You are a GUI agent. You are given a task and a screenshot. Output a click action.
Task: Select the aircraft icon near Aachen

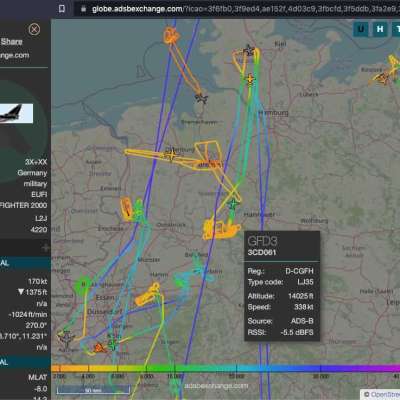click(66, 338)
